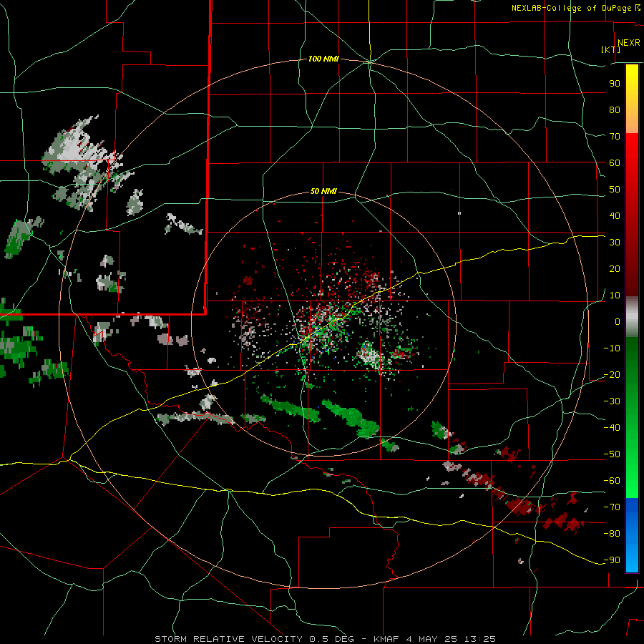This screenshot has width=644, height=644.
Task: Click the -50 value on velocity scale
Action: click(x=612, y=454)
